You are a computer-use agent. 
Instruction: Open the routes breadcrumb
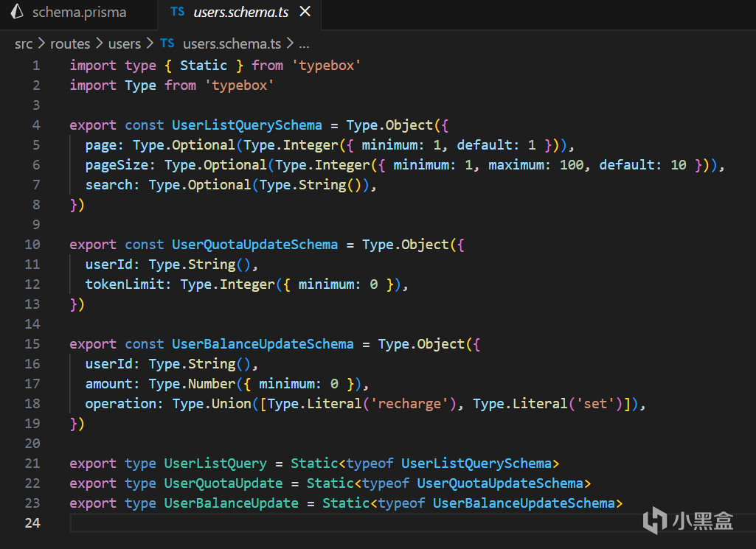click(70, 43)
